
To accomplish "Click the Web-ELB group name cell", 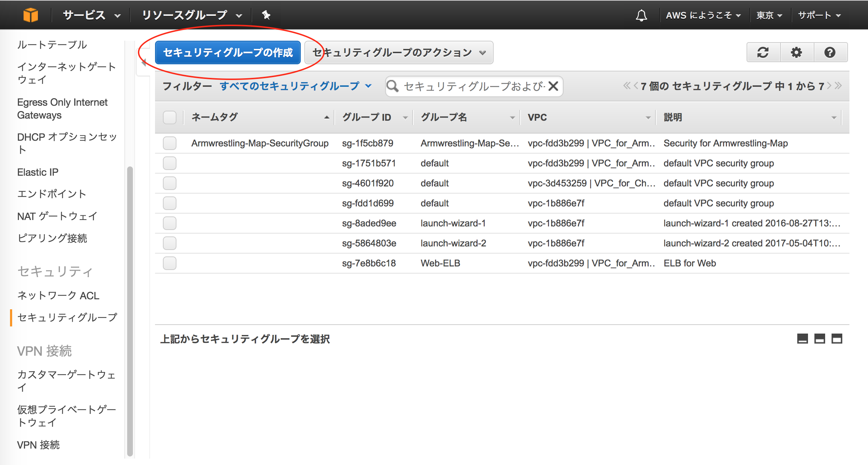I will coord(440,263).
